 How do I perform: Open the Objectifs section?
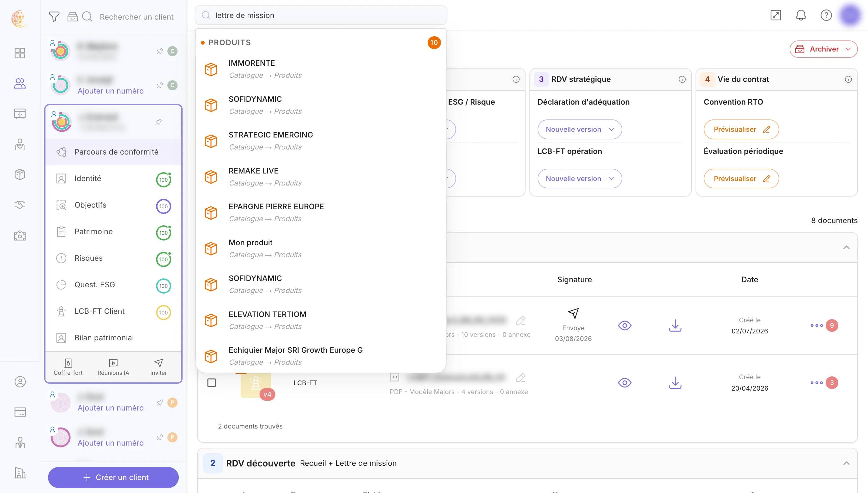(113, 205)
